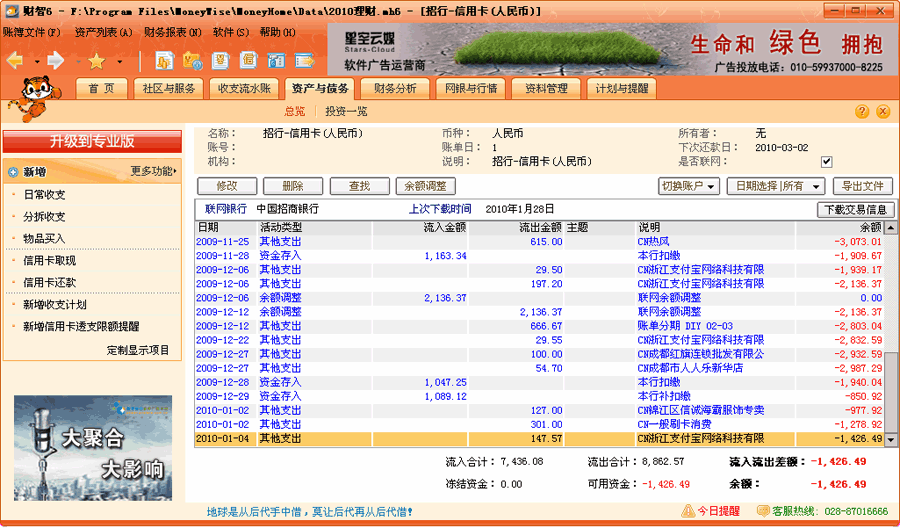The width and height of the screenshot is (900, 528).
Task: Toggle the 是否联网 checkbox
Action: point(826,161)
